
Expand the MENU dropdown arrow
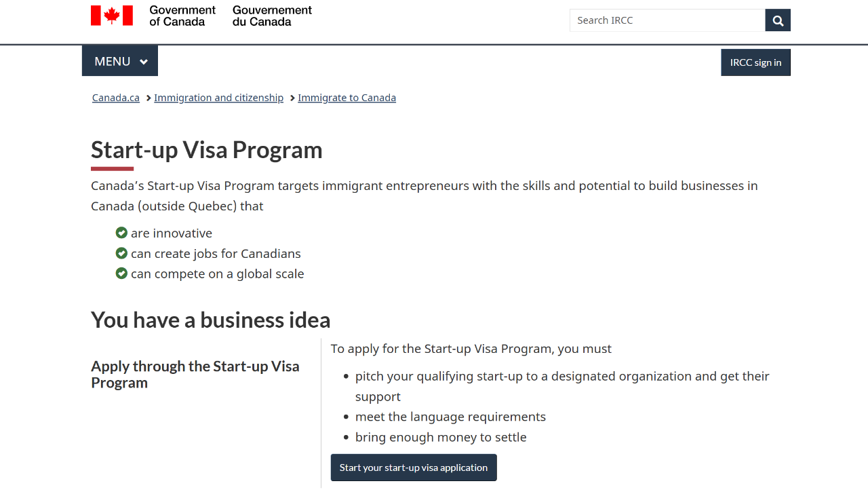(x=144, y=62)
